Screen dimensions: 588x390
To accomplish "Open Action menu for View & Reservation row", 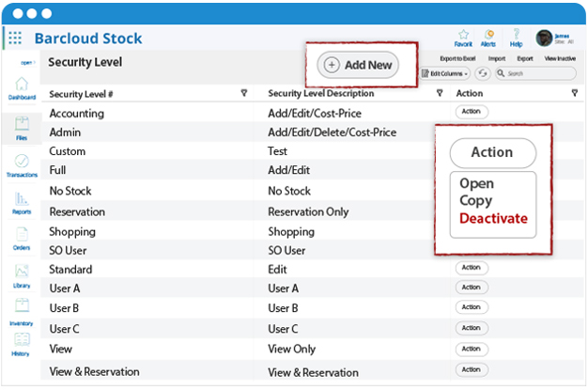I will tap(472, 369).
